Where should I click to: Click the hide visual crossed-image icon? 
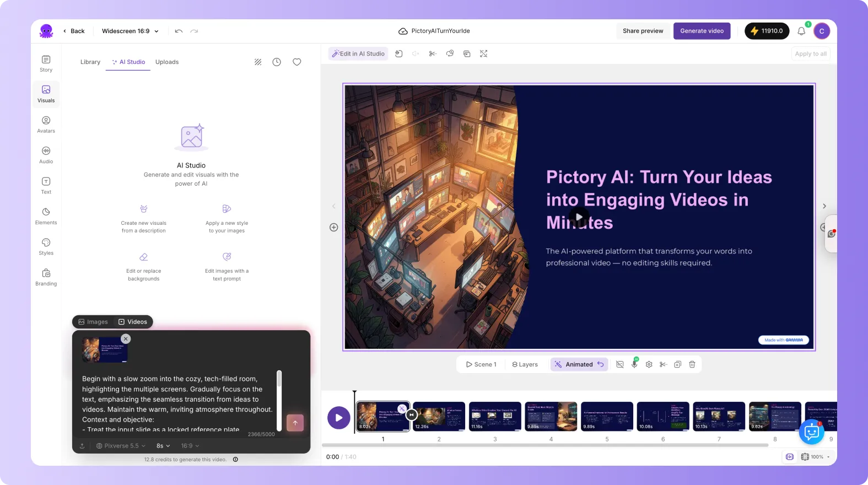[620, 364]
